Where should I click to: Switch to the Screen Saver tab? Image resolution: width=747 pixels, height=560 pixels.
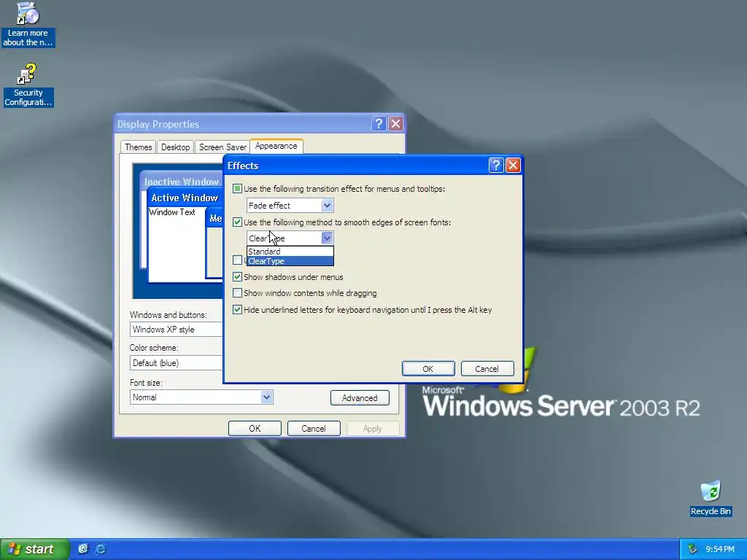(222, 147)
